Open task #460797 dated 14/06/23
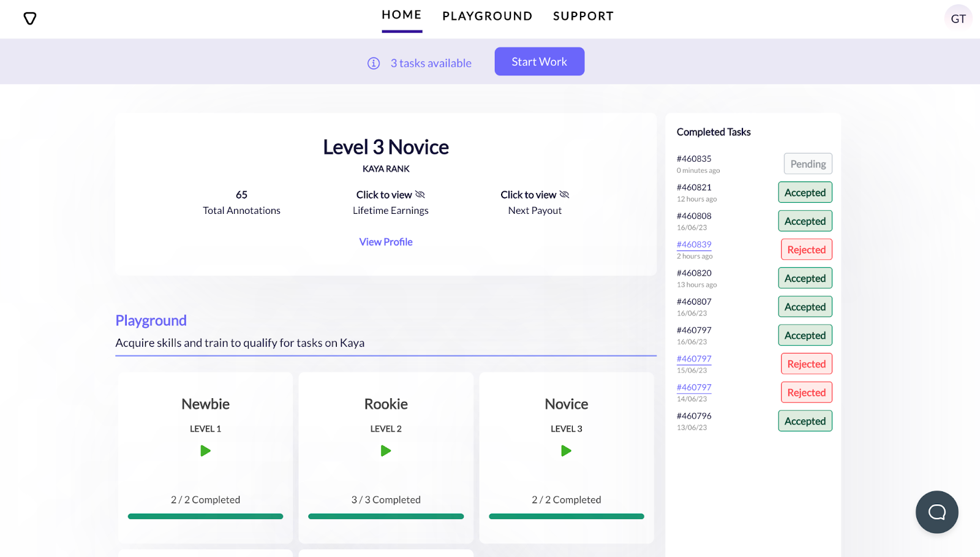Image resolution: width=980 pixels, height=557 pixels. pyautogui.click(x=694, y=387)
